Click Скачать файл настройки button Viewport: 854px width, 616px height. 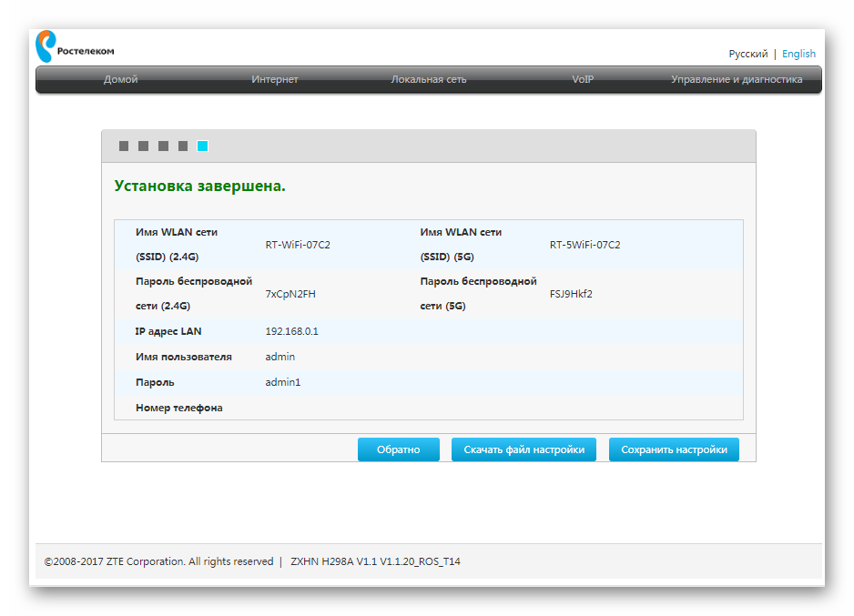tap(524, 449)
